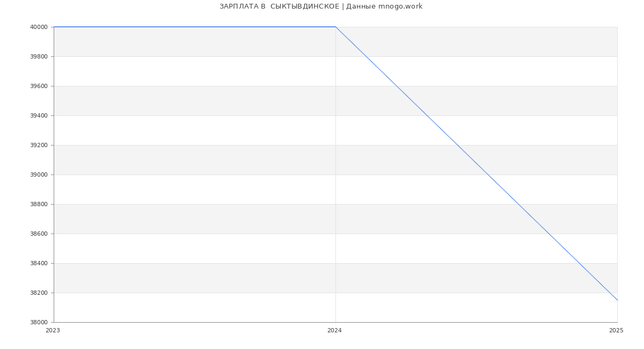Screen dimensions: 644x349
Task: Click the line's endpoint at 2025
Action: pyautogui.click(x=617, y=300)
